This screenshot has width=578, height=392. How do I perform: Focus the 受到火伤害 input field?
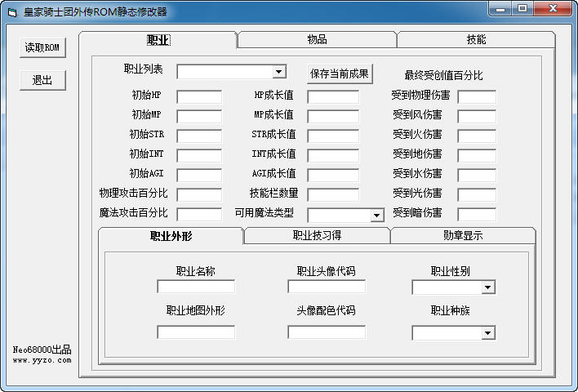(x=477, y=136)
